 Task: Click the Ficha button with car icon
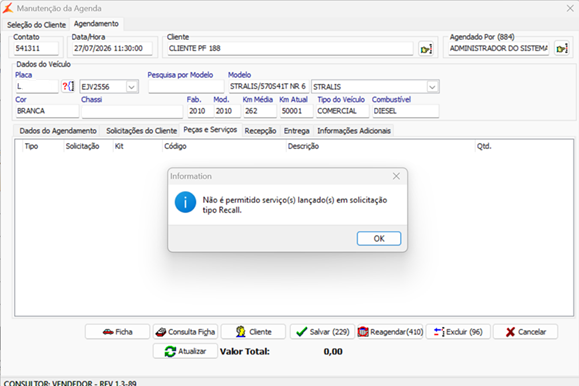click(x=117, y=332)
